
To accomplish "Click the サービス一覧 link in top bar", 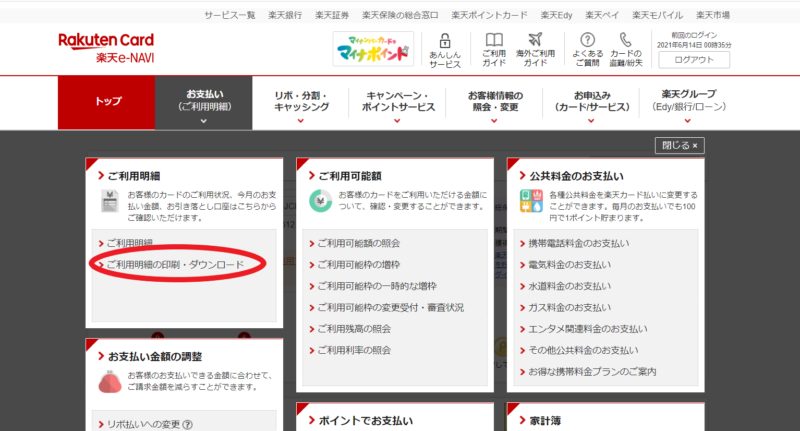I will (x=230, y=15).
